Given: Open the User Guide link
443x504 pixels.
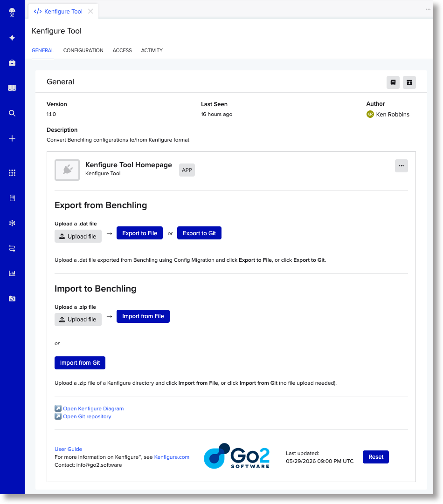Looking at the screenshot, I should click(x=68, y=449).
